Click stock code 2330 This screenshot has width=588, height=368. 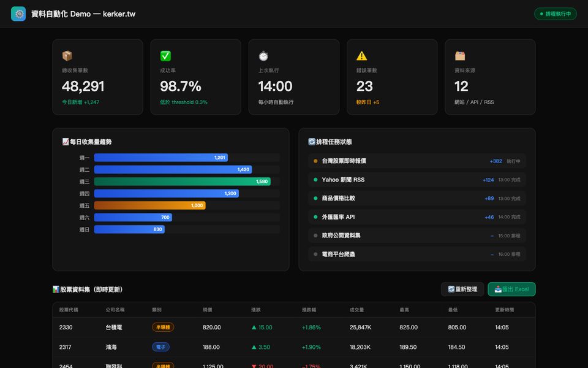66,328
